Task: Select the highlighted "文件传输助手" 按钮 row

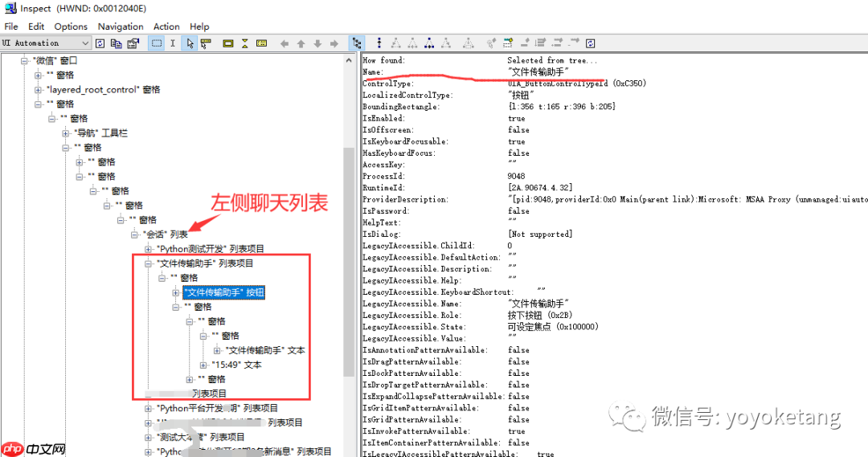Action: (x=224, y=292)
